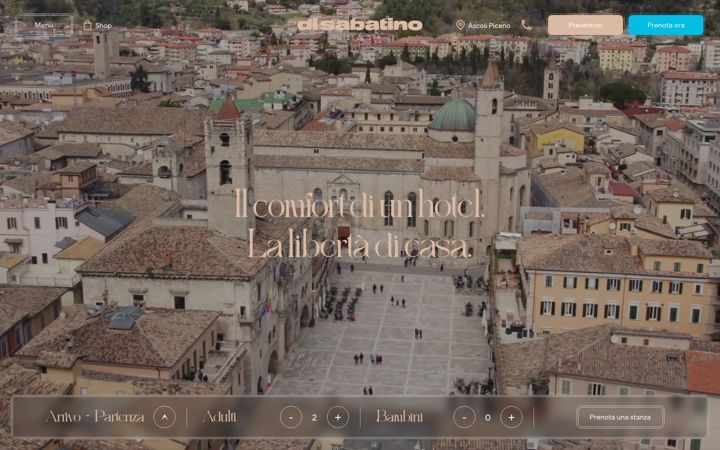This screenshot has height=450, width=720.
Task: Decrease the Adulti count with minus
Action: tap(291, 417)
